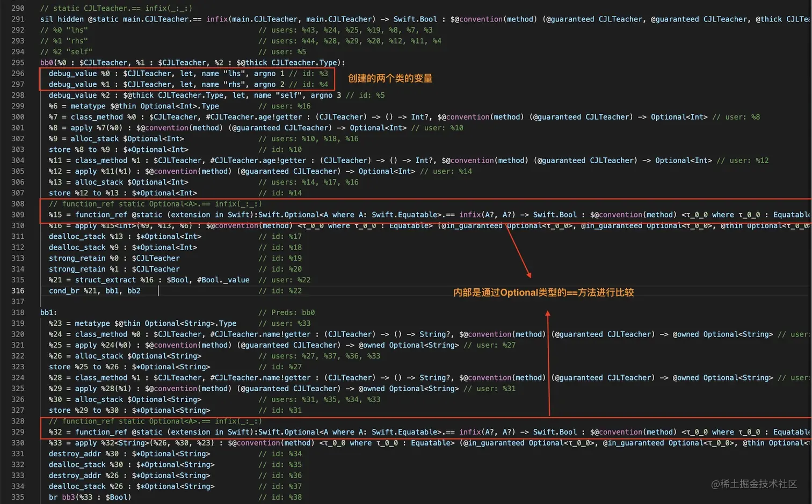The height and width of the screenshot is (504, 812).
Task: Click 'sil hidden @static main.CJLTeacher.==' declaration text
Action: [121, 19]
